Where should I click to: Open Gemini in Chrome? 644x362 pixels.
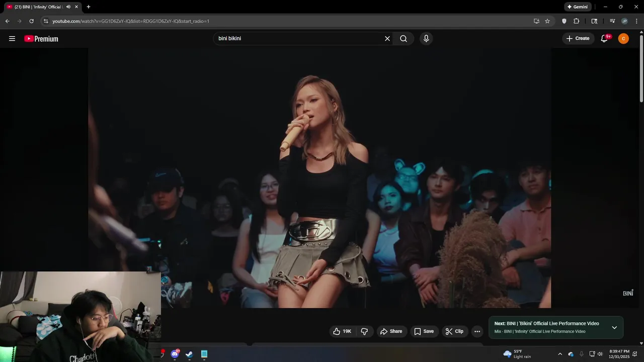tap(577, 7)
